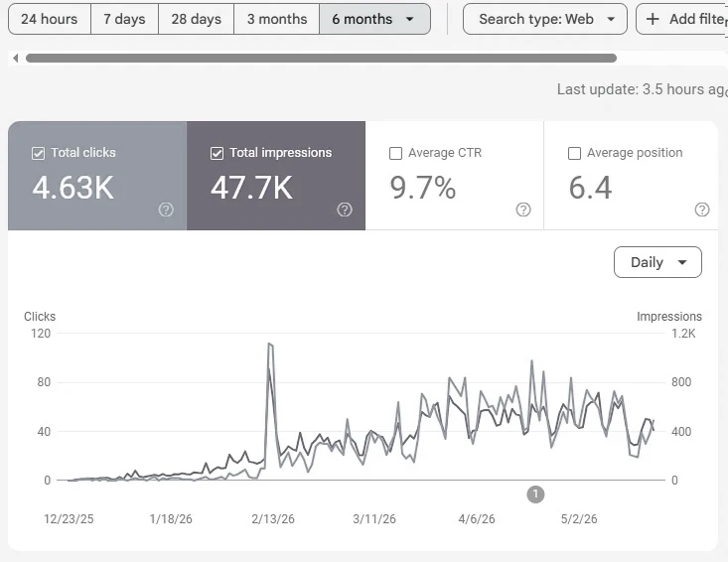Open help icon on Total clicks card
This screenshot has height=562, width=728.
coord(166,210)
